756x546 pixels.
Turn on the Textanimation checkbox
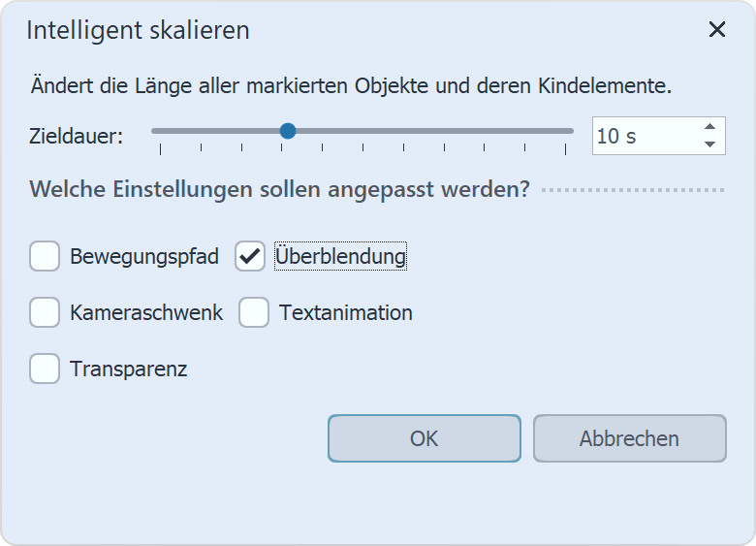click(254, 313)
